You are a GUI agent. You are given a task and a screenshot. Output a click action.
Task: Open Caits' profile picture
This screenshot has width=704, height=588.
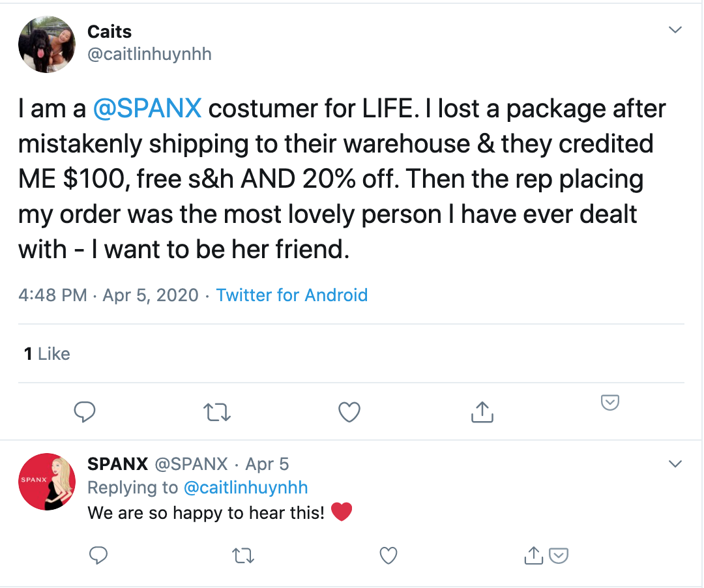click(x=47, y=44)
